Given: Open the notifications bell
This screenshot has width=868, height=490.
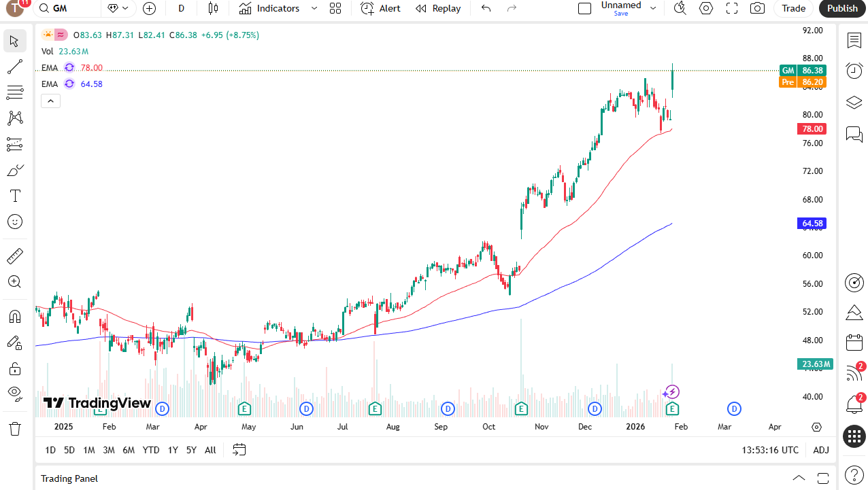Looking at the screenshot, I should point(854,404).
